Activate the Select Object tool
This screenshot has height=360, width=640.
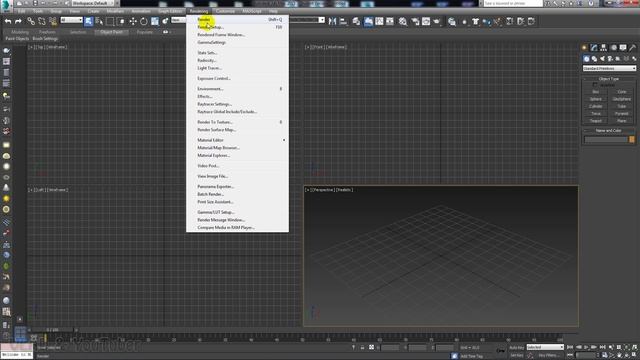click(89, 21)
